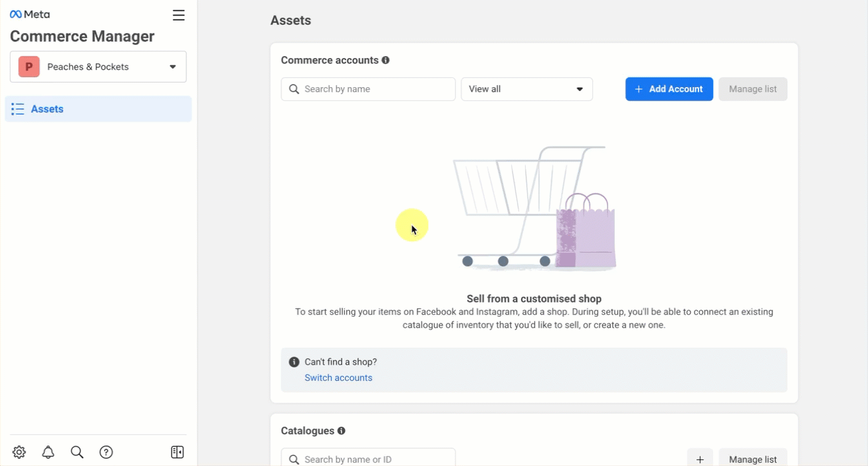Open the hamburger menu in the sidebar header
868x466 pixels.
pos(178,15)
